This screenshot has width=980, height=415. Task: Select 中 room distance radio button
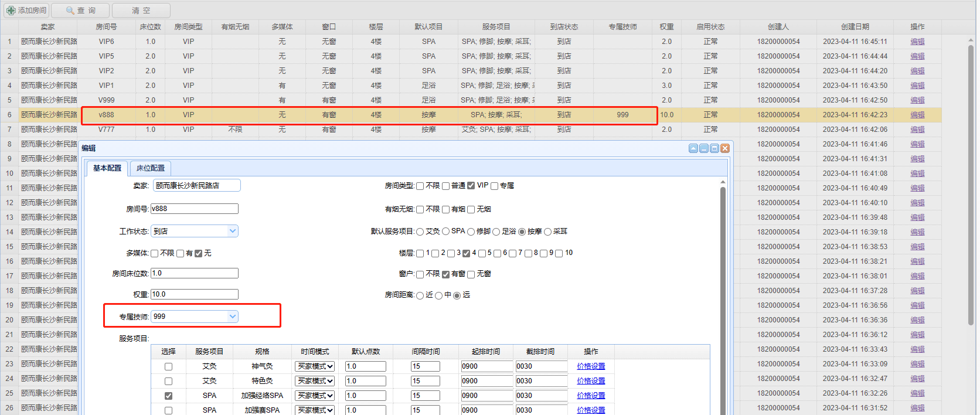(x=438, y=295)
